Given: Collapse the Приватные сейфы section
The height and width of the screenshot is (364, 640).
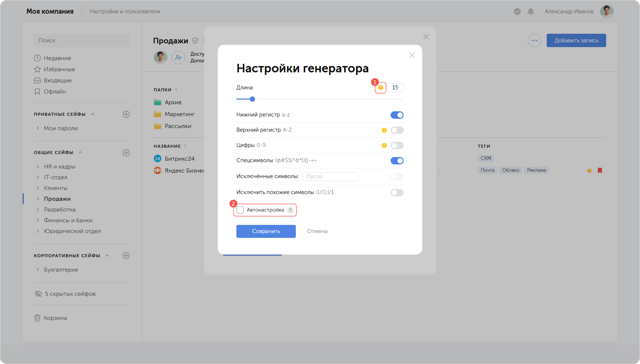Looking at the screenshot, I should click(x=93, y=114).
